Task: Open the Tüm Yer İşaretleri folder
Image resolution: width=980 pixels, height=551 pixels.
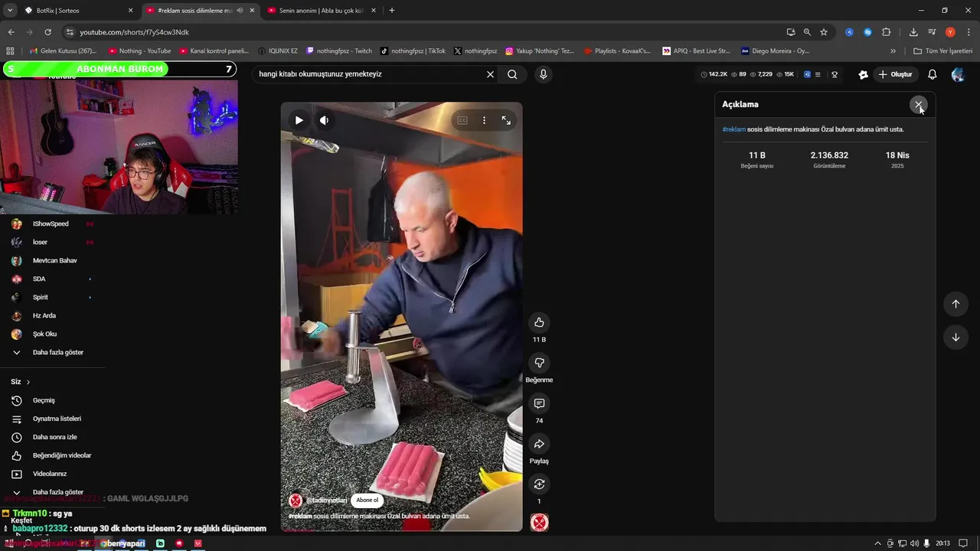Action: 942,51
